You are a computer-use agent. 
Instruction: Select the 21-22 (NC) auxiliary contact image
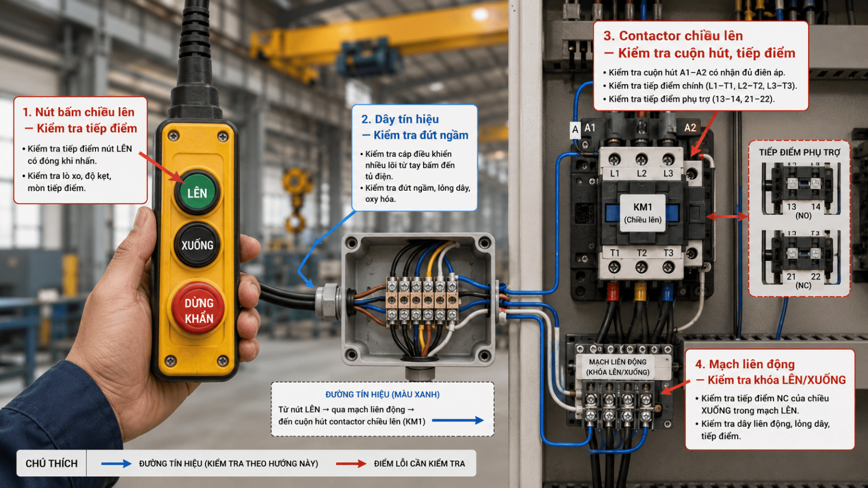[800, 259]
